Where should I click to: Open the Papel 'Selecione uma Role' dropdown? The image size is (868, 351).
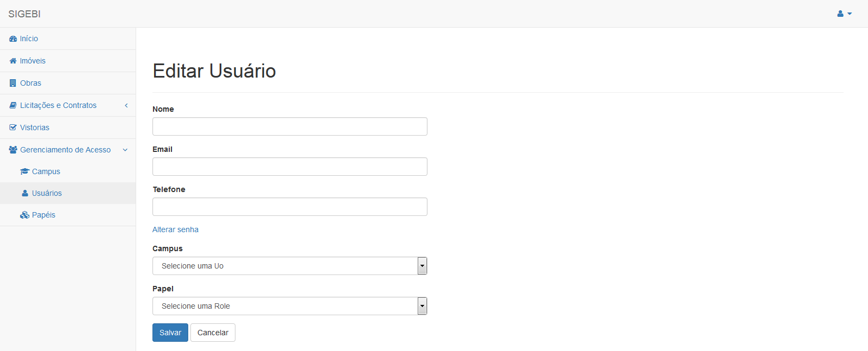coord(290,306)
